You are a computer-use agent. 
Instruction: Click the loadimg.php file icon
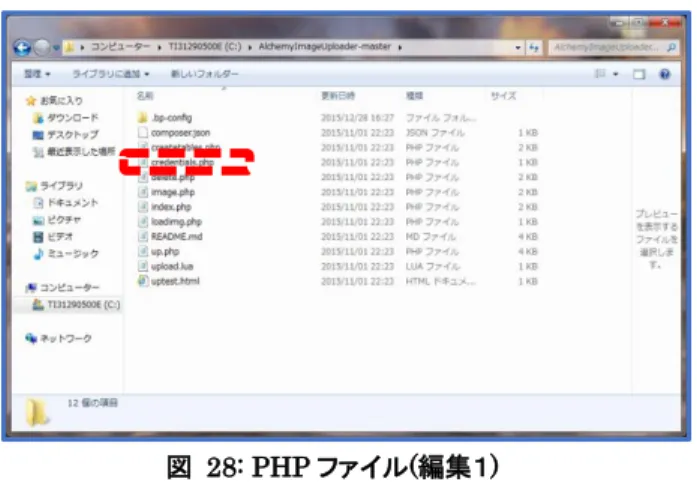point(143,221)
